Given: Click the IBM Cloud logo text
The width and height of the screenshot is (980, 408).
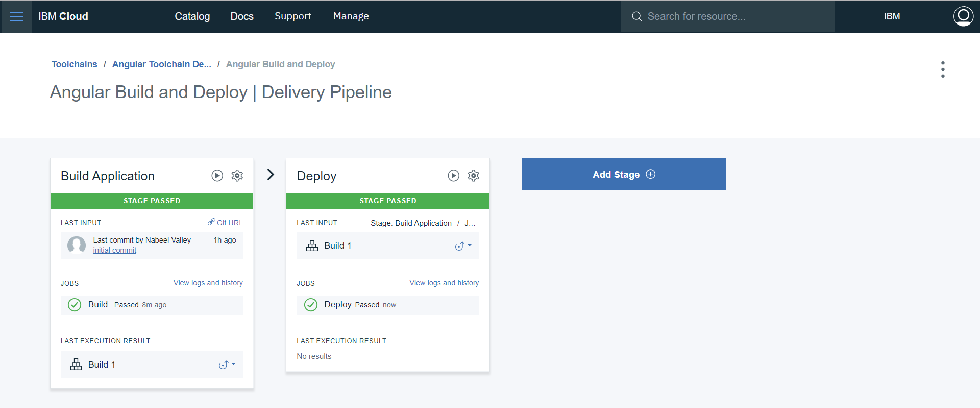Looking at the screenshot, I should coord(63,16).
